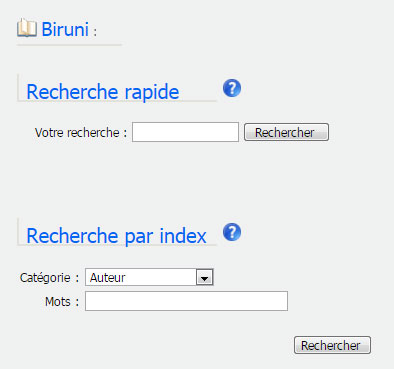
Task: Focus the Votre recherche text field
Action: click(185, 132)
